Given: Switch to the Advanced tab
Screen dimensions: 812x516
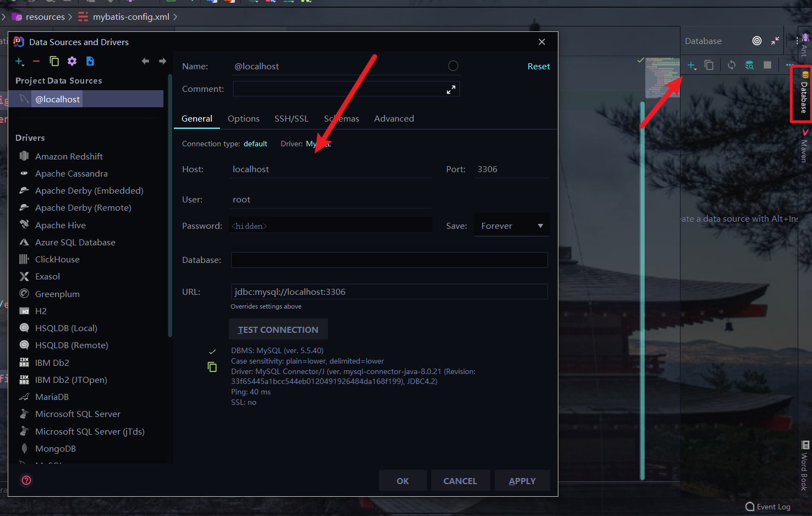Looking at the screenshot, I should click(x=394, y=118).
